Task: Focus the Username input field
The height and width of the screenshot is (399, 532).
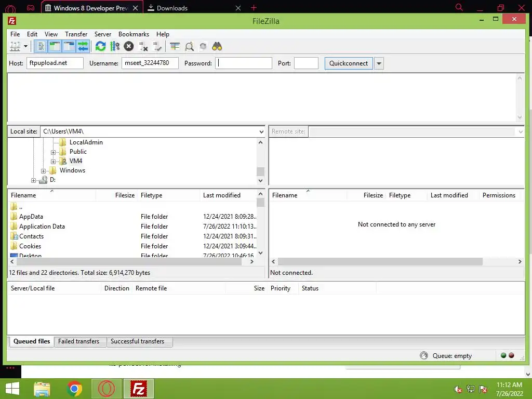Action: (x=150, y=63)
